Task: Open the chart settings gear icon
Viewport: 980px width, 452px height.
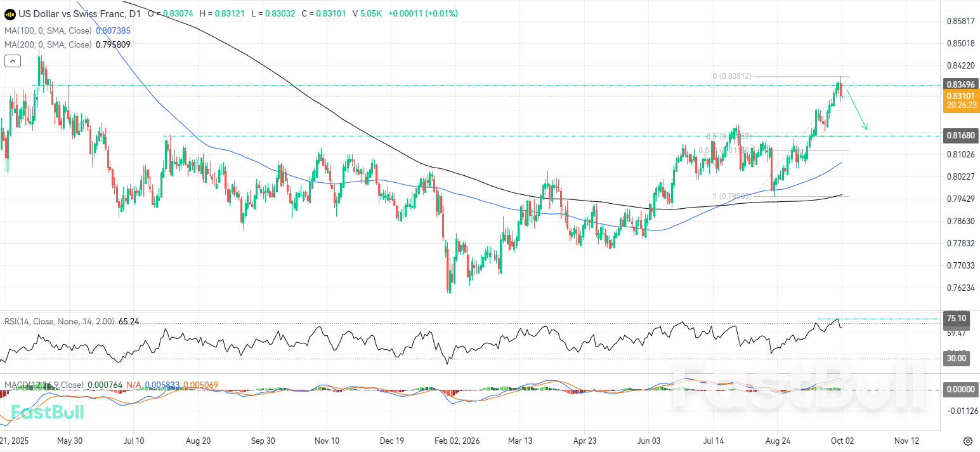Action: 968,441
